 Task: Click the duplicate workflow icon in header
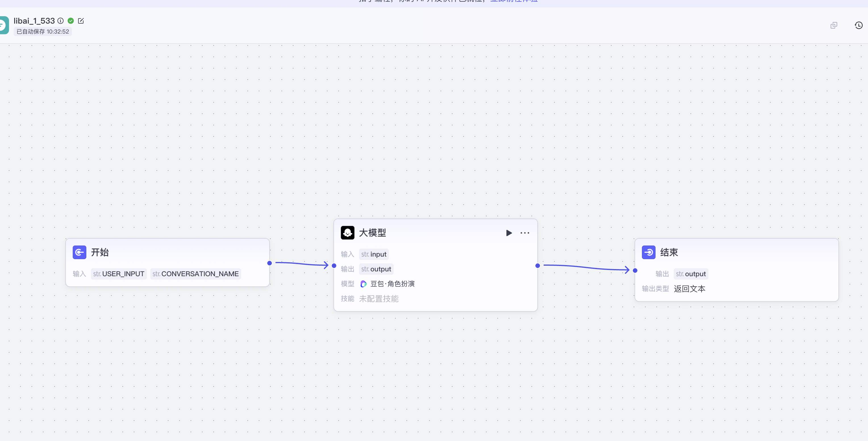[x=834, y=25]
